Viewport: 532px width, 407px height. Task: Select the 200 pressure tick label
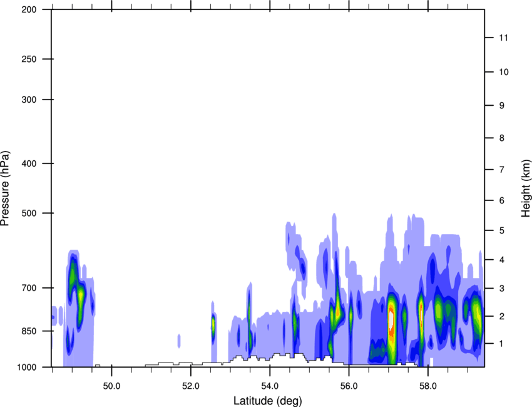click(x=29, y=9)
